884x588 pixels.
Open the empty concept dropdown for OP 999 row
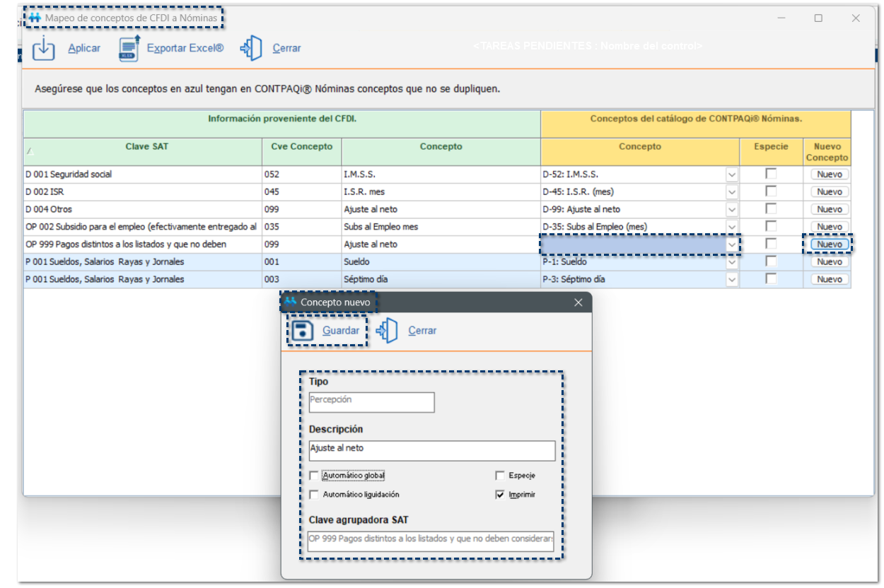point(732,245)
